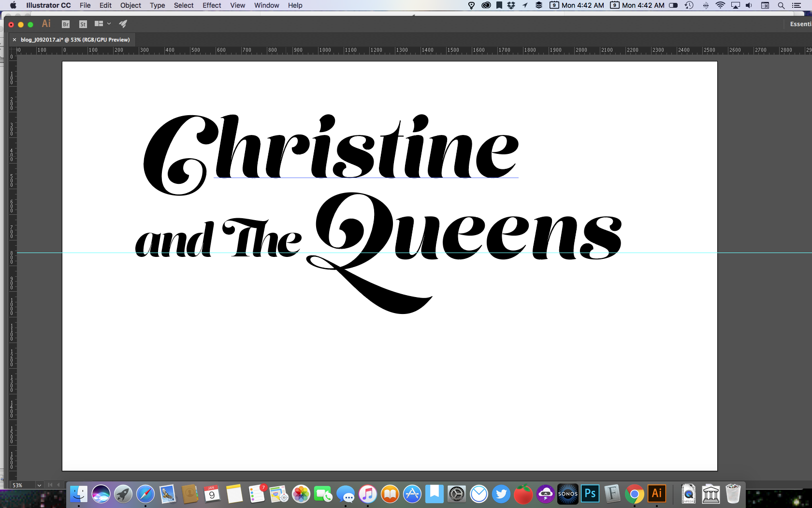812x508 pixels.
Task: Open the volume control in menu bar
Action: pos(749,5)
